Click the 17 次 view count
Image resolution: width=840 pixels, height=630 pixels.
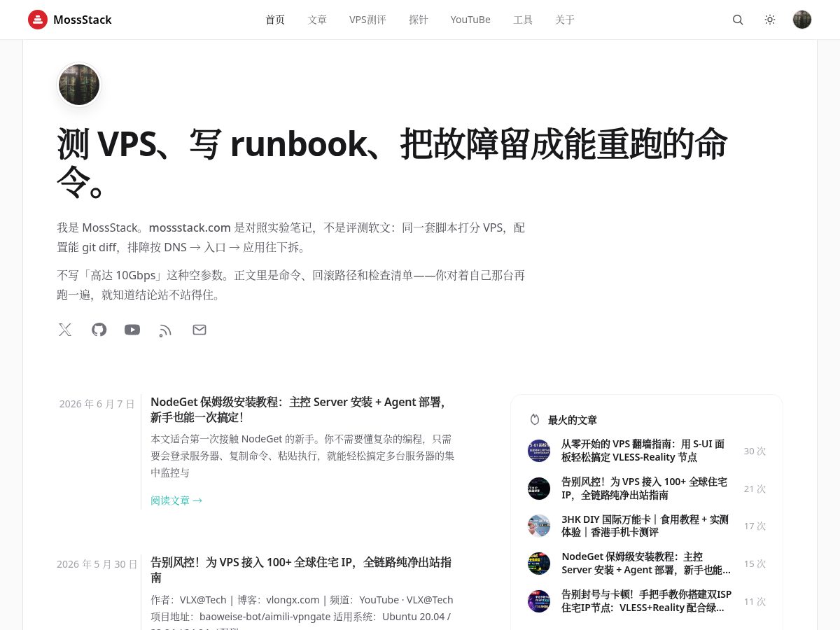point(755,526)
